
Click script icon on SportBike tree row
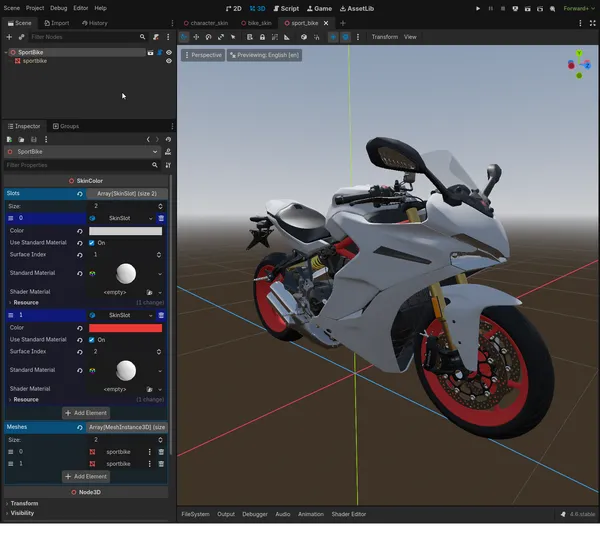(160, 52)
